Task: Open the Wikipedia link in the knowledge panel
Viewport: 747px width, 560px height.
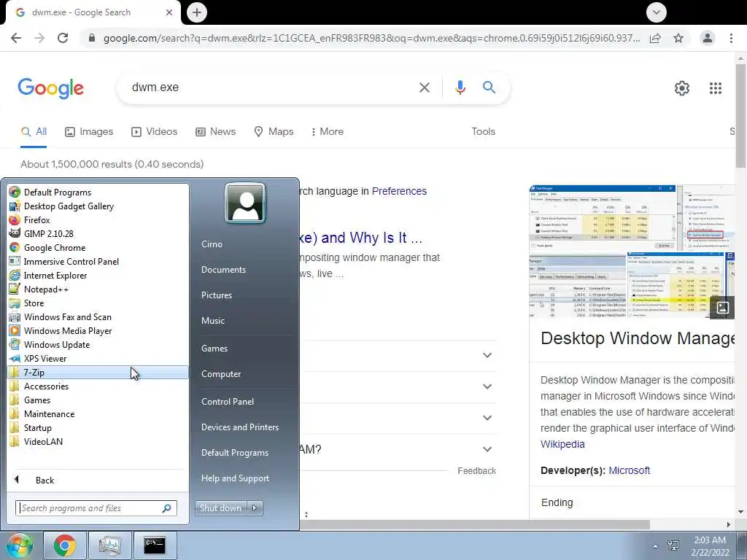Action: [562, 444]
